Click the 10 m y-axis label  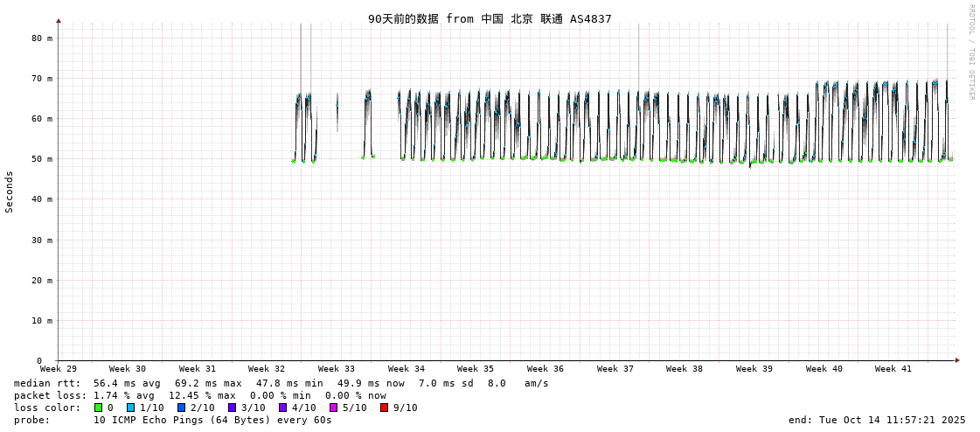(x=42, y=321)
